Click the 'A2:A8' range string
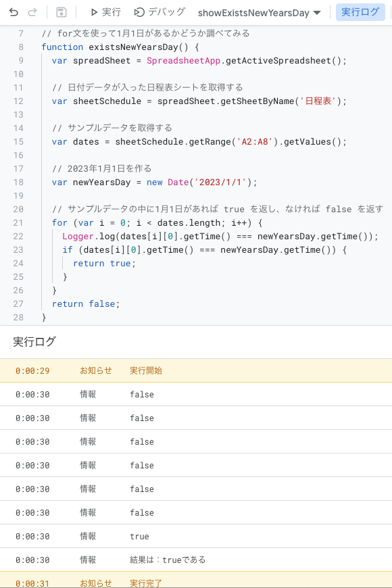392x588 pixels. click(x=255, y=142)
